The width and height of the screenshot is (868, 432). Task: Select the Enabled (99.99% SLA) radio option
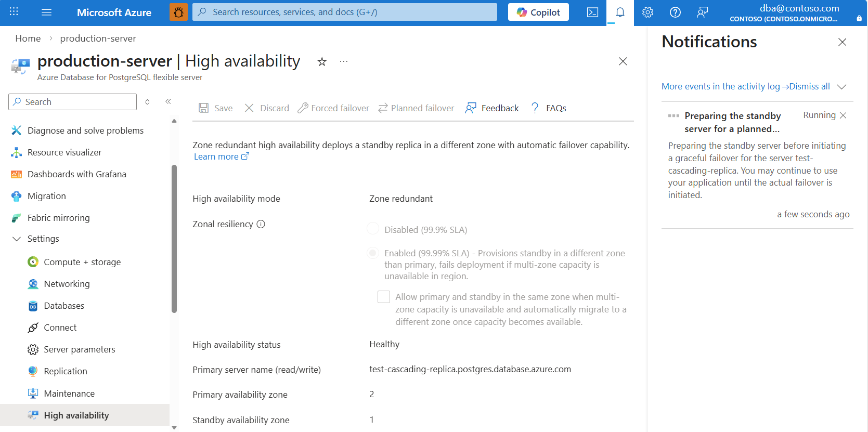(x=373, y=253)
